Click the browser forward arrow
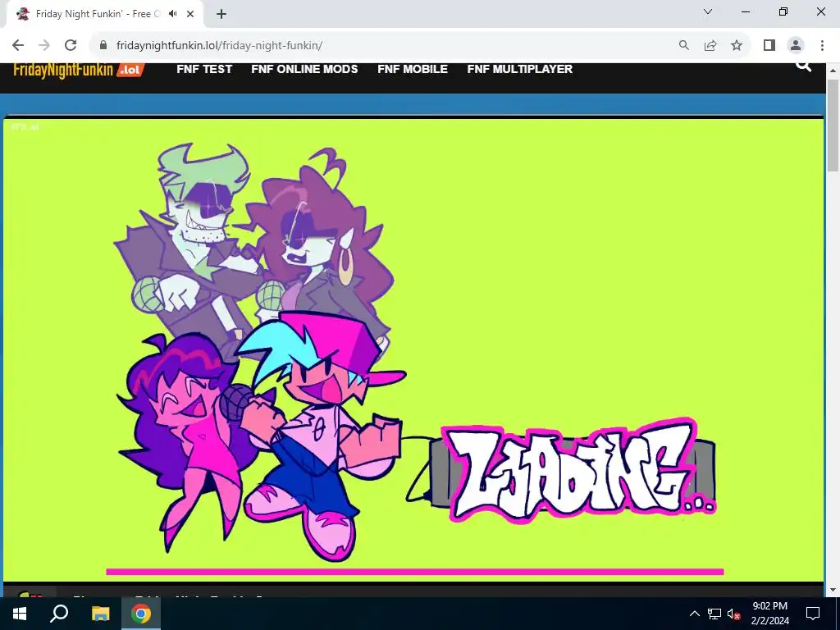Screen dimensions: 840x630 [44, 46]
